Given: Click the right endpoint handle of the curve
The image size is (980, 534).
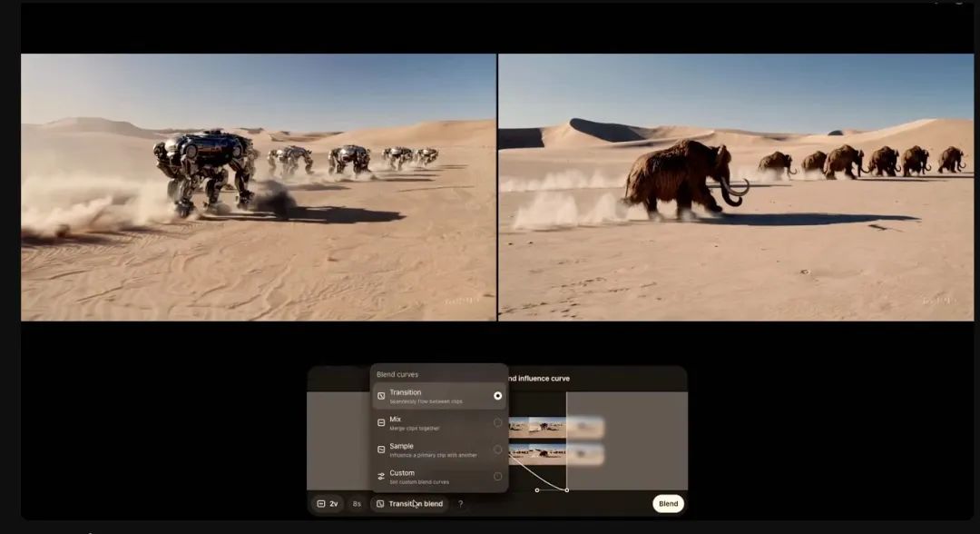Looking at the screenshot, I should point(567,490).
